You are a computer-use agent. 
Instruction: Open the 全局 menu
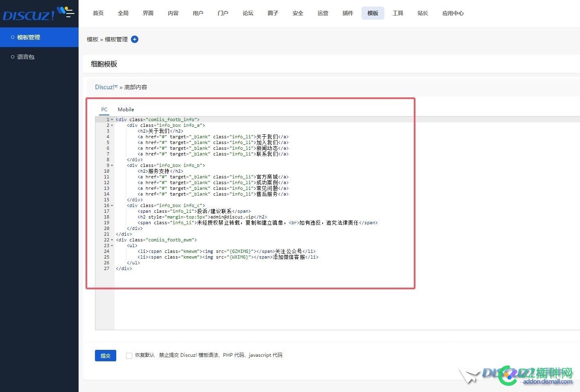click(x=123, y=13)
